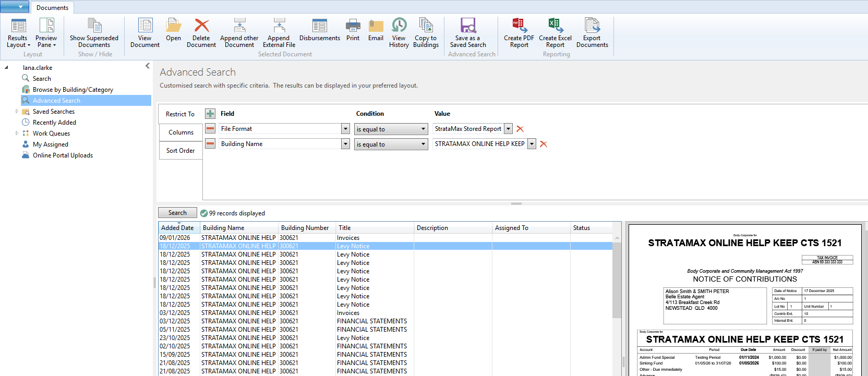868x376 pixels.
Task: Remove the Building Name criteria row
Action: [210, 144]
